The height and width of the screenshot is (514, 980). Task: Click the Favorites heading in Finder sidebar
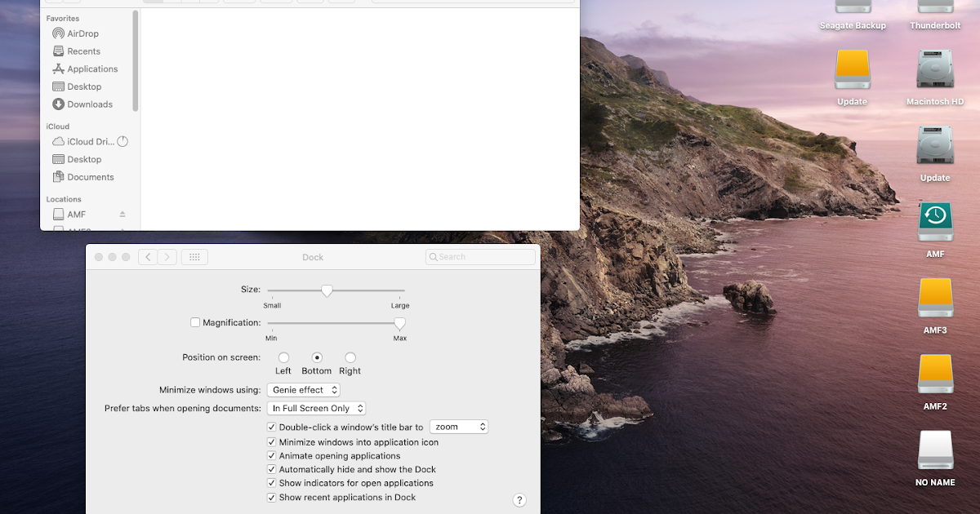63,18
